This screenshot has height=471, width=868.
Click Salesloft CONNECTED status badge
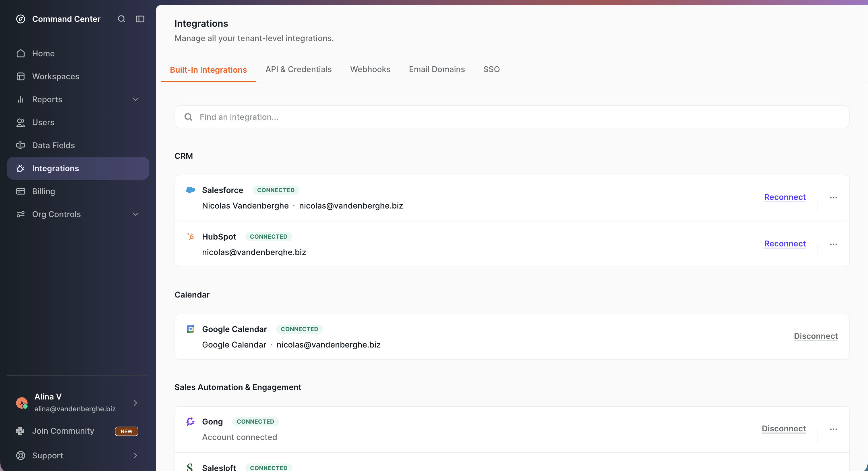(269, 468)
